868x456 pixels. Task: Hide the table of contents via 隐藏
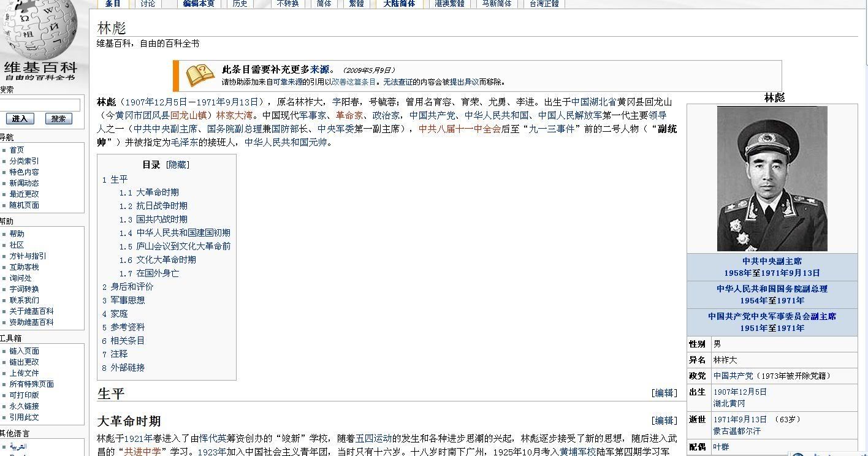[178, 165]
